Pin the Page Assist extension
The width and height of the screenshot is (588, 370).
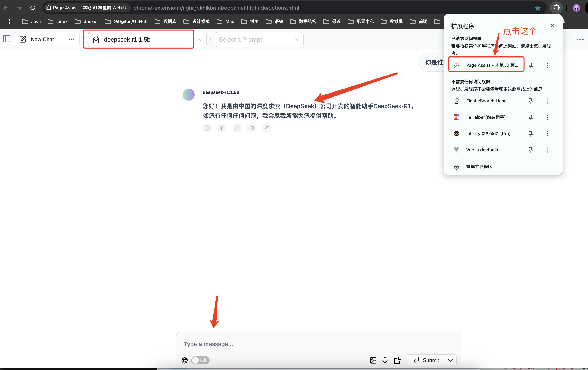(531, 65)
